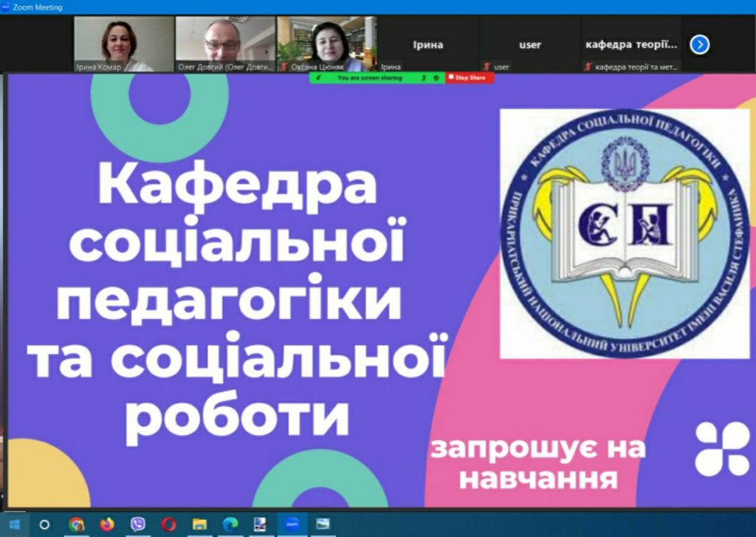Switch to Zoom app in the taskbar
Viewport: 756px width, 537px height.
[x=292, y=524]
